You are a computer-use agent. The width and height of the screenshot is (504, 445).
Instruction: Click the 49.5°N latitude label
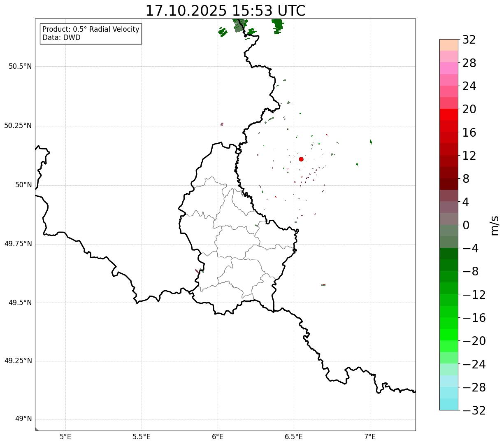click(x=20, y=303)
